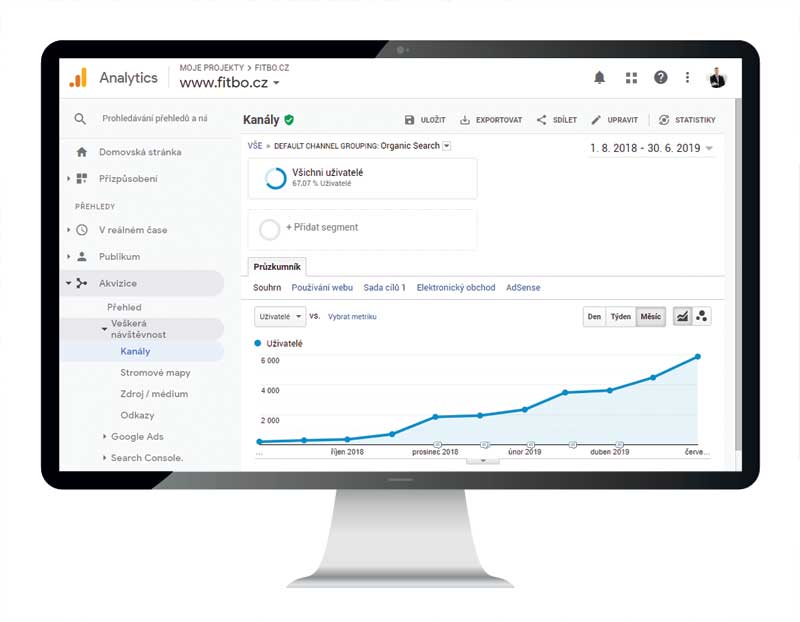Click the Přizpůsobení dashboard icon

(x=82, y=179)
